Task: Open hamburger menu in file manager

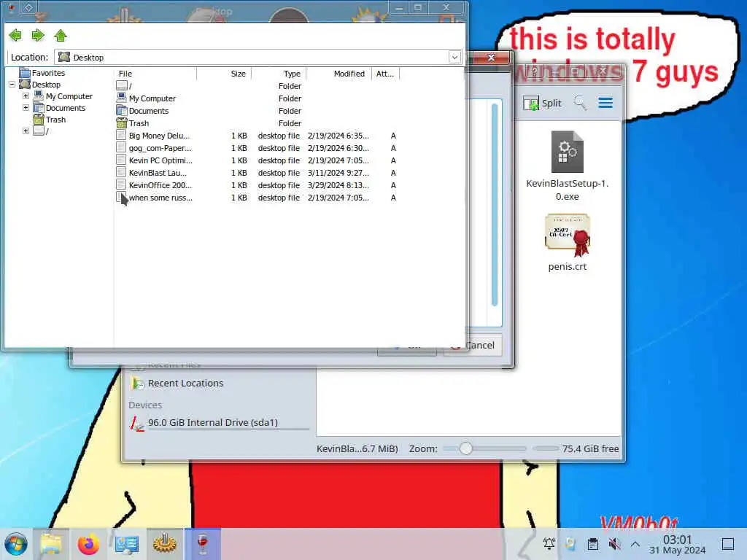Action: 605,103
